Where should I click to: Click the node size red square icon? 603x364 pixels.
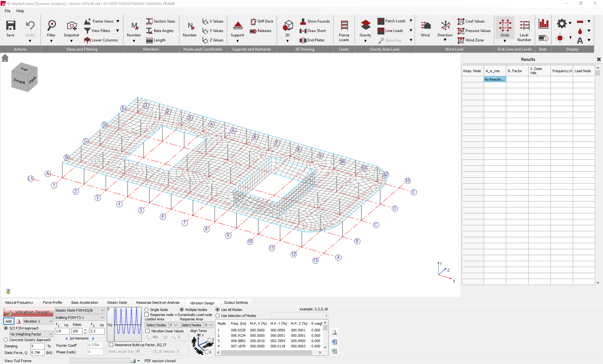pyautogui.click(x=560, y=38)
